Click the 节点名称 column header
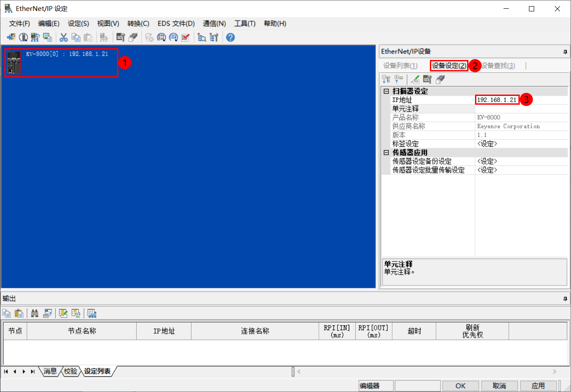 click(82, 331)
